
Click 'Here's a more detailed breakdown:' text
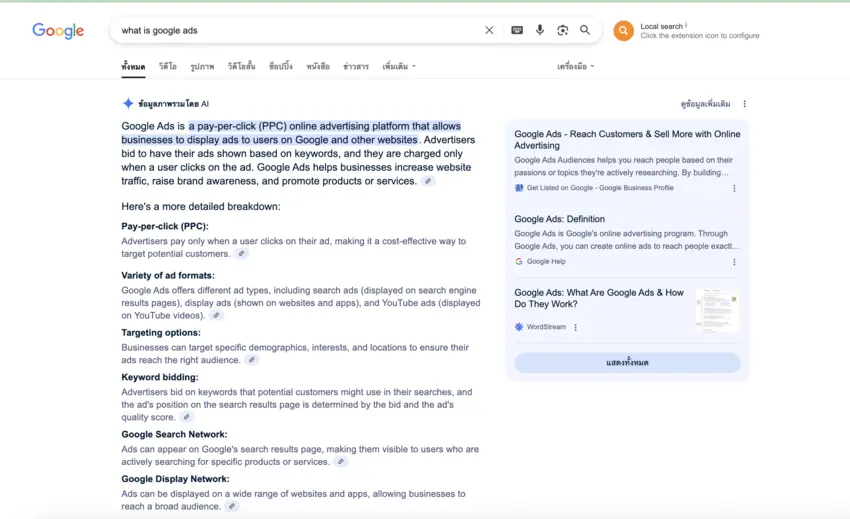(x=201, y=207)
